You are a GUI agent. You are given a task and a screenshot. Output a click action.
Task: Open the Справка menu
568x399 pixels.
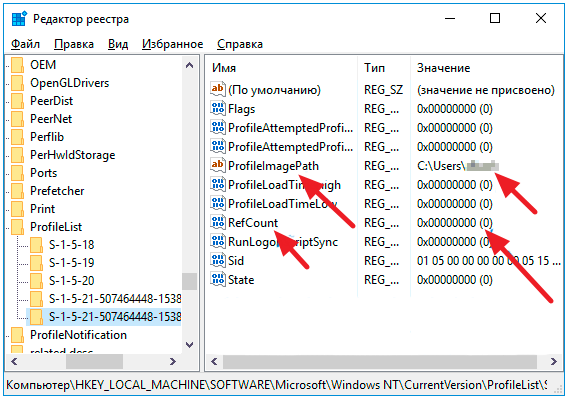point(240,44)
